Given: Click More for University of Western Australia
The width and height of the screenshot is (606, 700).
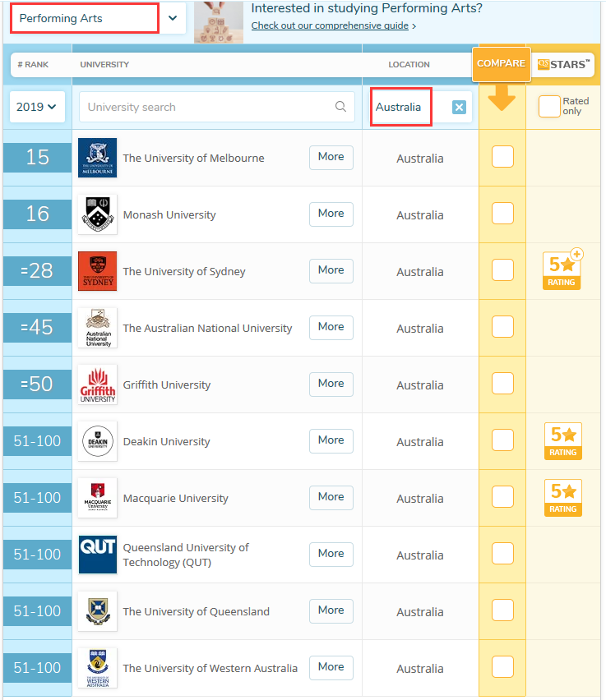Looking at the screenshot, I should [331, 667].
